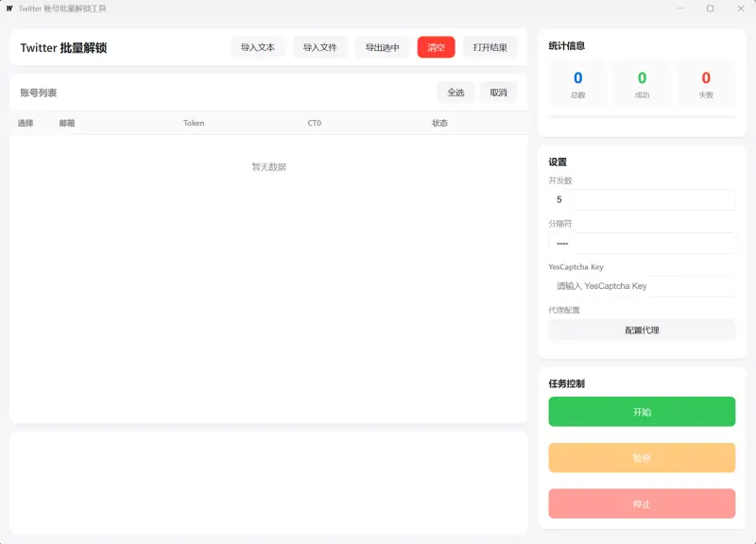The height and width of the screenshot is (544, 756).
Task: Click the 导入文件 import file button
Action: (319, 47)
